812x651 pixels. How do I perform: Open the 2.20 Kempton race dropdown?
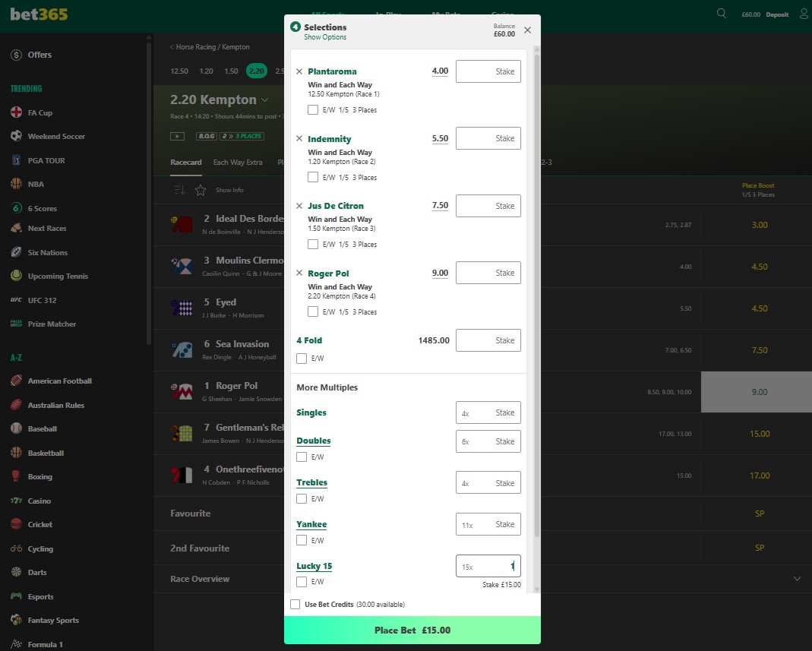tap(264, 100)
